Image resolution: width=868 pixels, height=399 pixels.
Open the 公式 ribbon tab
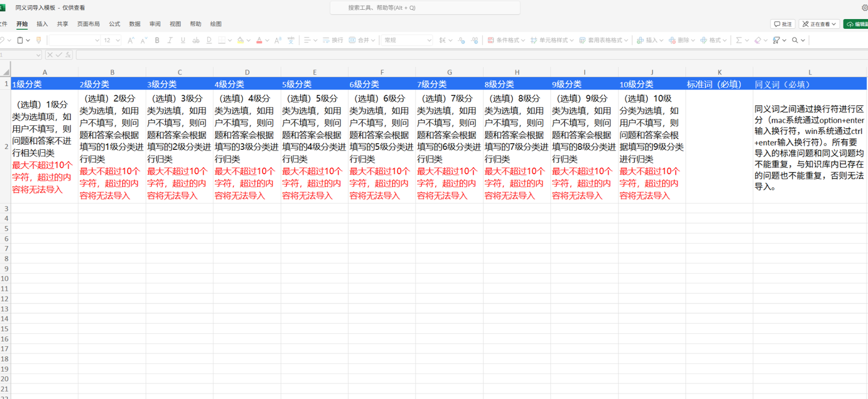click(114, 24)
